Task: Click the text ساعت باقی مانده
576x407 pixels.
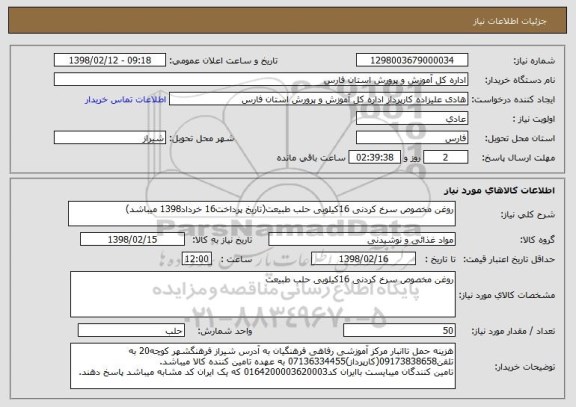Action: coord(311,158)
